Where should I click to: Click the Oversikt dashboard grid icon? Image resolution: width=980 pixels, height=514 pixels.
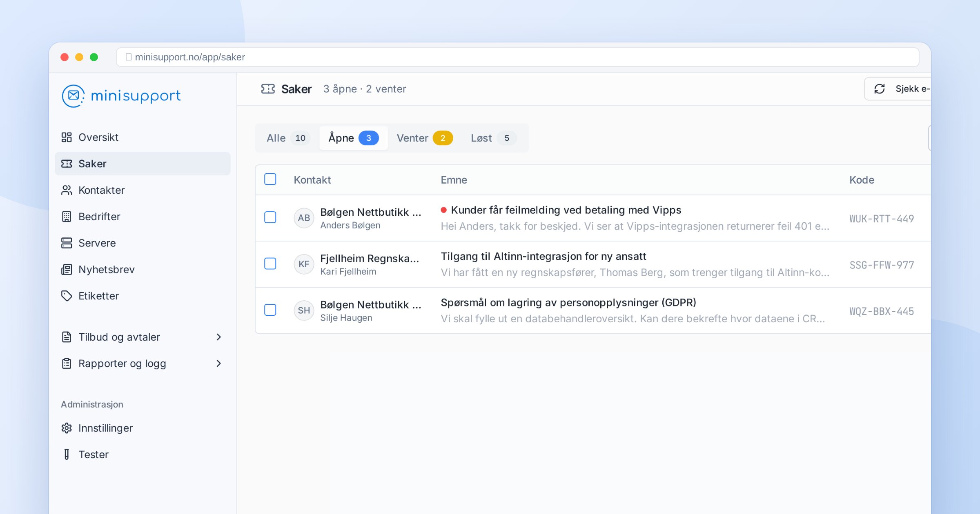click(67, 137)
